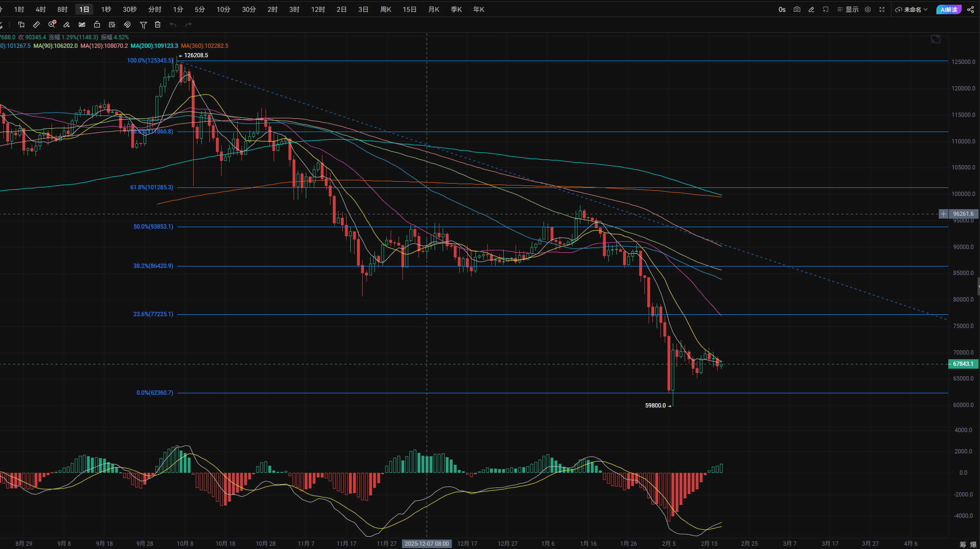Switch to the 周K weekly timeframe tab
Image resolution: width=980 pixels, height=549 pixels.
click(x=385, y=9)
